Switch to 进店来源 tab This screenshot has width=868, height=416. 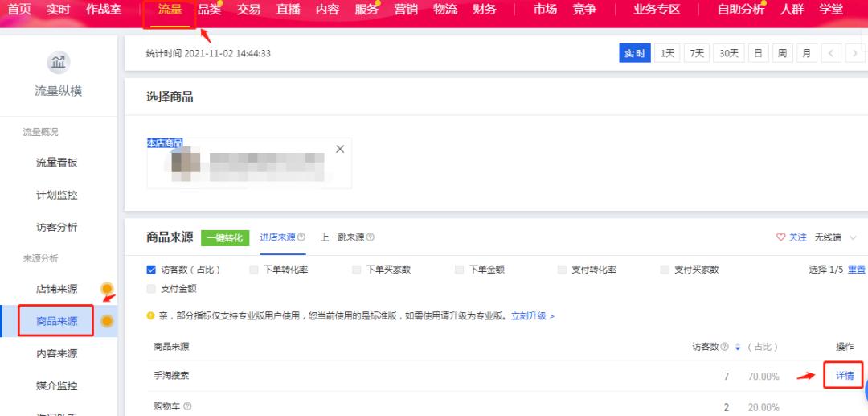point(278,237)
